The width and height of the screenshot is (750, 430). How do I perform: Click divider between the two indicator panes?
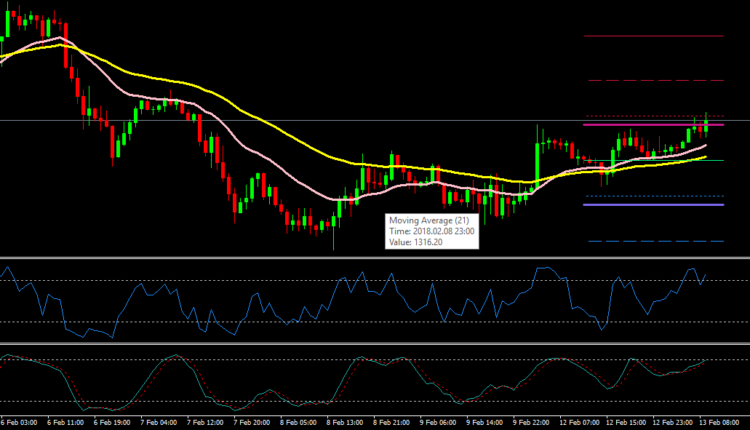tap(375, 345)
